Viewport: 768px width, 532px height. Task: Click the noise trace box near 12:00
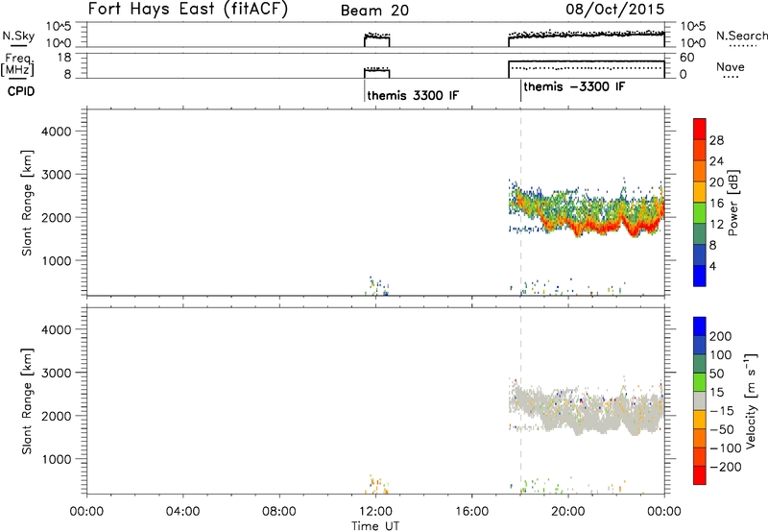[x=377, y=40]
